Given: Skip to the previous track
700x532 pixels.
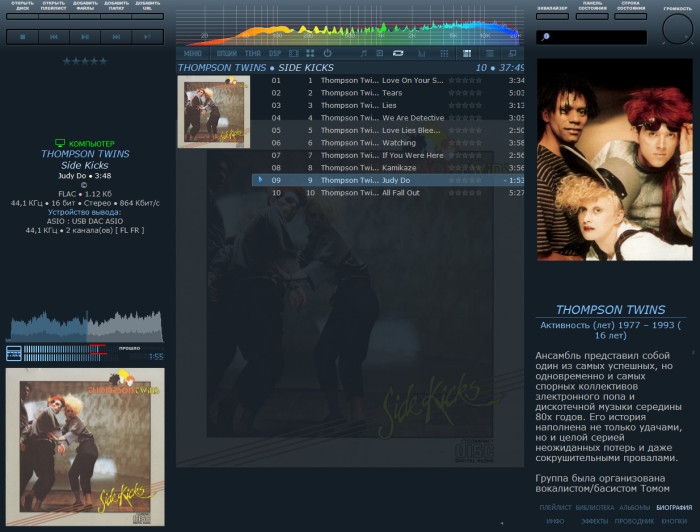Looking at the screenshot, I should pos(53,37).
